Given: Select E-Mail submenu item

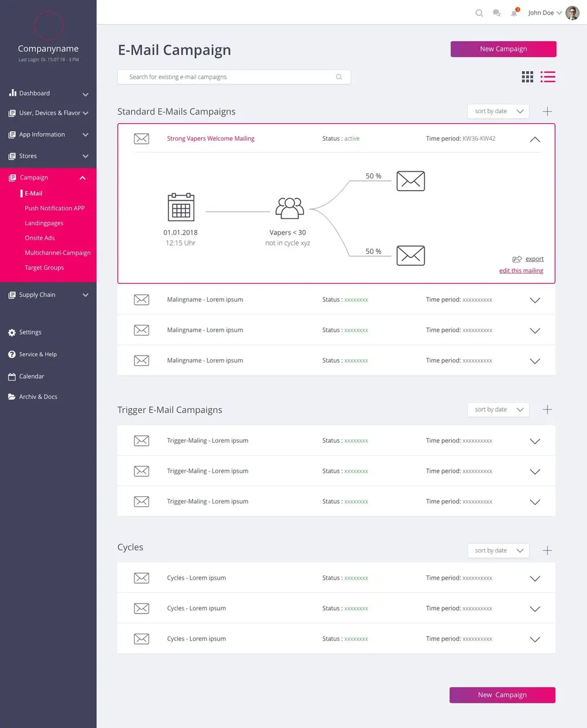Looking at the screenshot, I should (33, 194).
